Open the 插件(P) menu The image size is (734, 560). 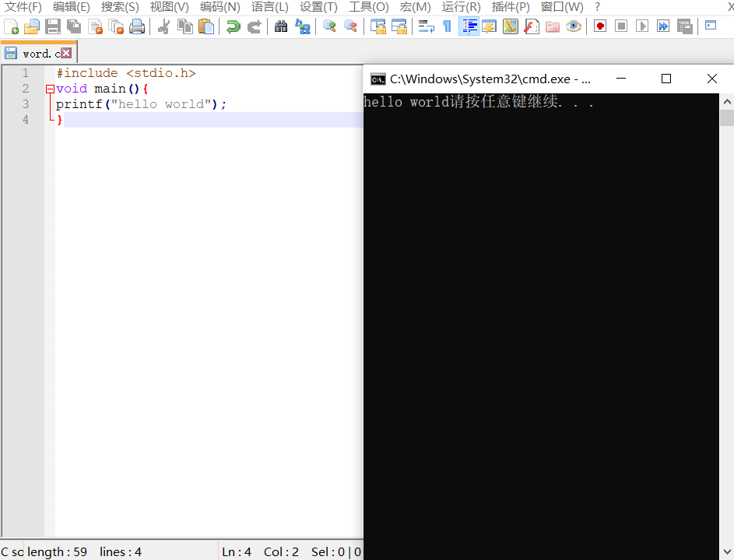point(511,7)
